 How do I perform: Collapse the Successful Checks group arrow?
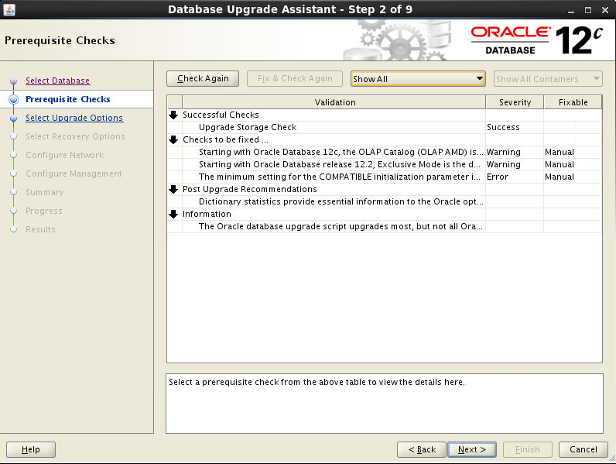pos(173,115)
